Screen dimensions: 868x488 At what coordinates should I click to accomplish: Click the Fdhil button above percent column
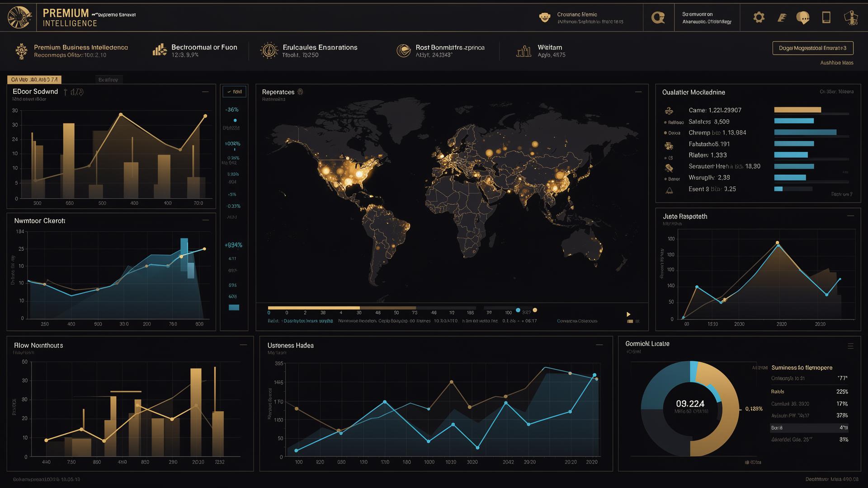pyautogui.click(x=234, y=91)
